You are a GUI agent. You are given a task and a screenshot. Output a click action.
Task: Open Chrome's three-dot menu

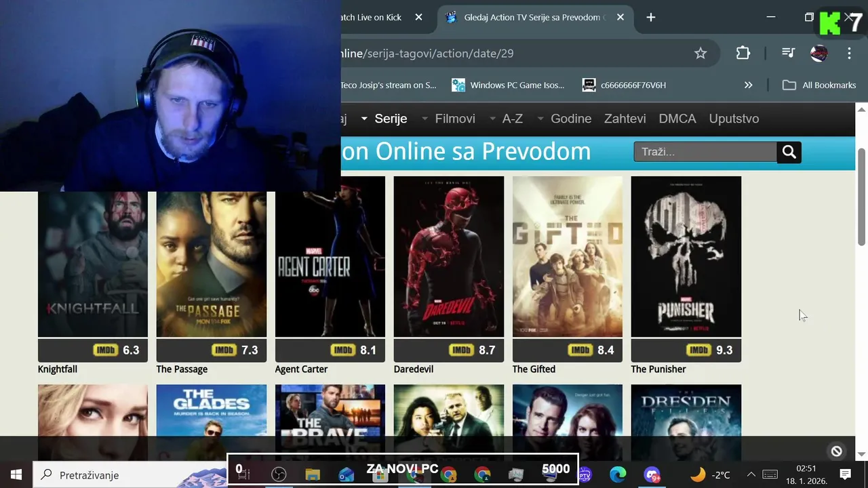(849, 53)
